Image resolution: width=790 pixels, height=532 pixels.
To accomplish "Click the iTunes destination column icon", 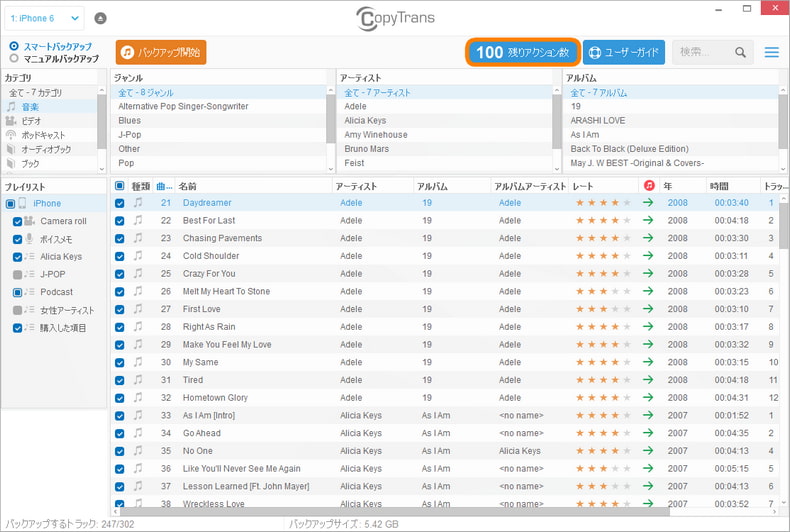I will click(x=649, y=186).
